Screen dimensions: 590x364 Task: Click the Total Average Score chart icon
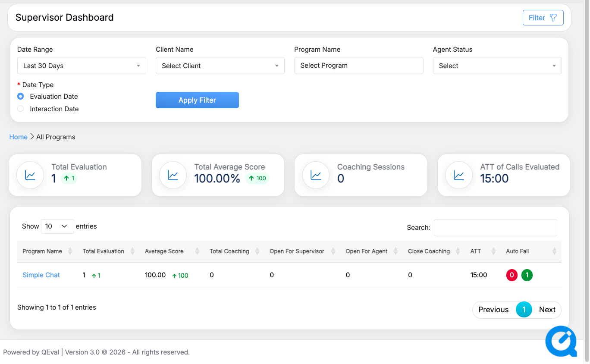pyautogui.click(x=173, y=175)
